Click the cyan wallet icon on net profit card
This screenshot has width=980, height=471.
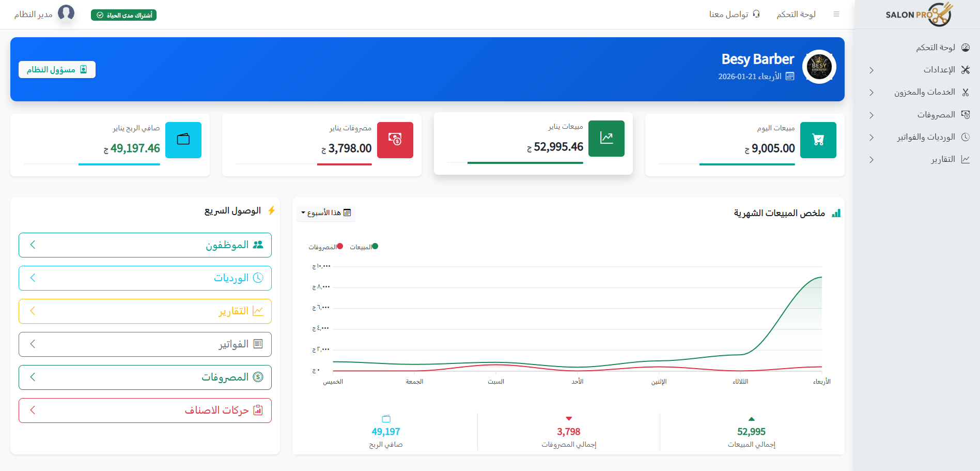click(x=183, y=140)
